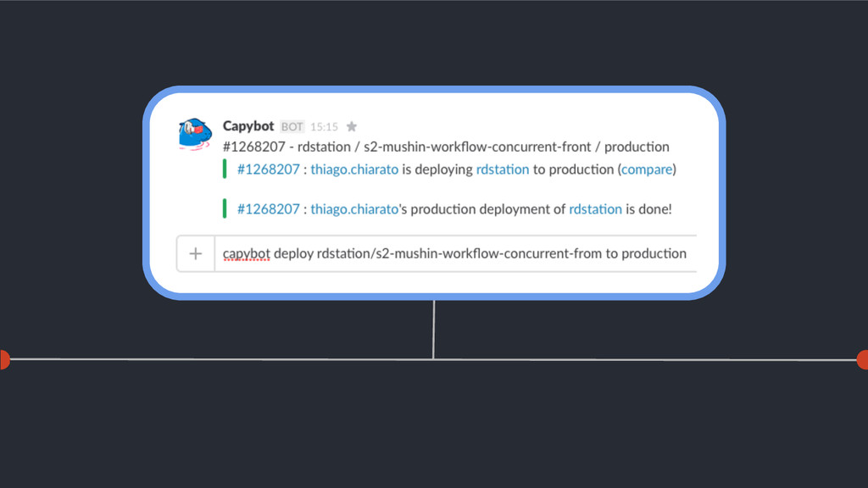Click the left red timeline marker
Screen dimensions: 868x488
(x=4, y=359)
